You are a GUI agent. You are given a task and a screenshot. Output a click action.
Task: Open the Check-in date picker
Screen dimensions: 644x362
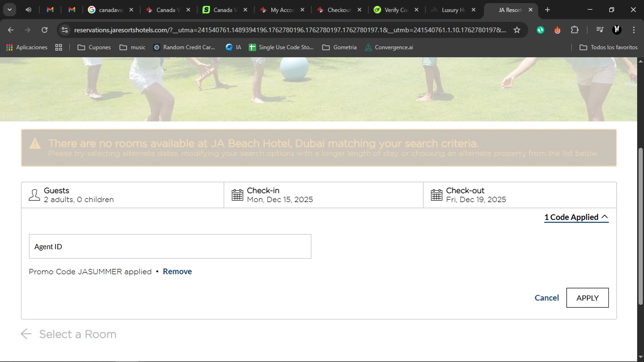coord(323,195)
